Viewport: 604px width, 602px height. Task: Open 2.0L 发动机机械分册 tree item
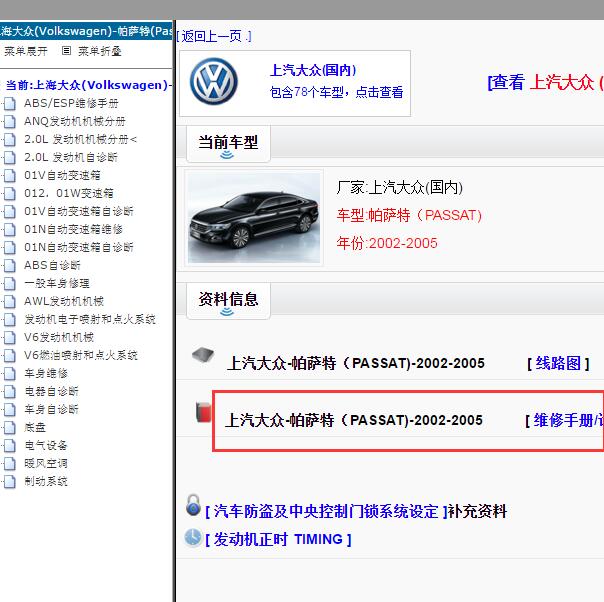80,139
